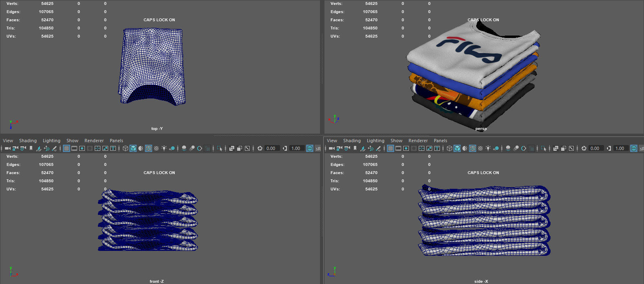Image resolution: width=644 pixels, height=284 pixels.
Task: Toggle Wireframe on Shaded in front -Z panel
Action: (149, 148)
